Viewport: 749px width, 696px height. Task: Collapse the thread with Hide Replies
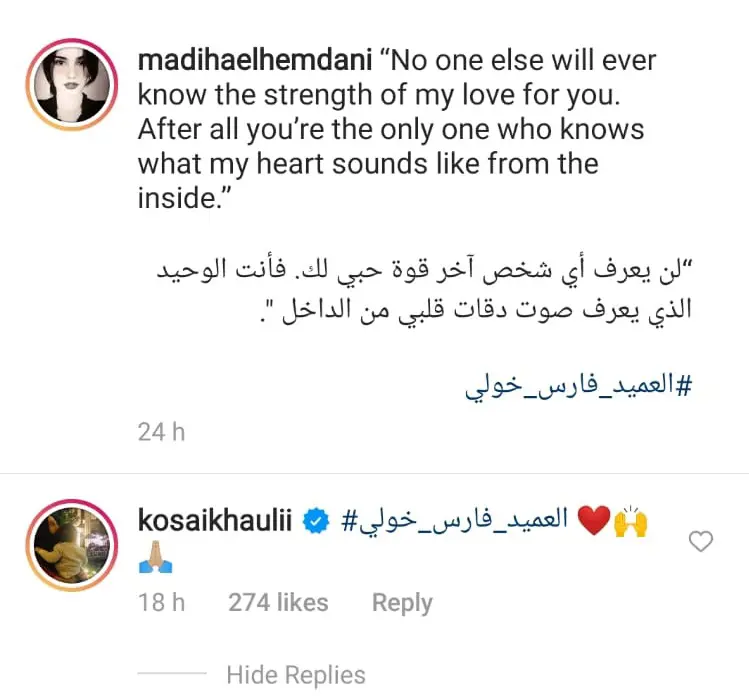(x=296, y=675)
